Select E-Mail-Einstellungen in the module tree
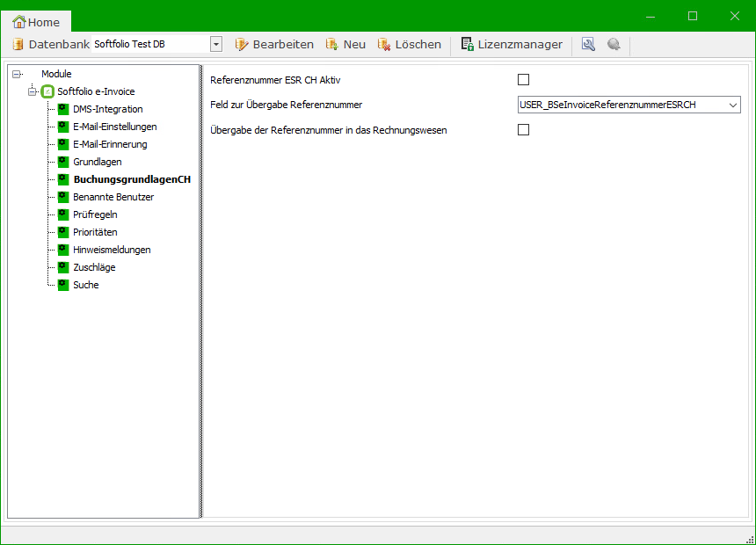756x545 pixels. [x=114, y=127]
